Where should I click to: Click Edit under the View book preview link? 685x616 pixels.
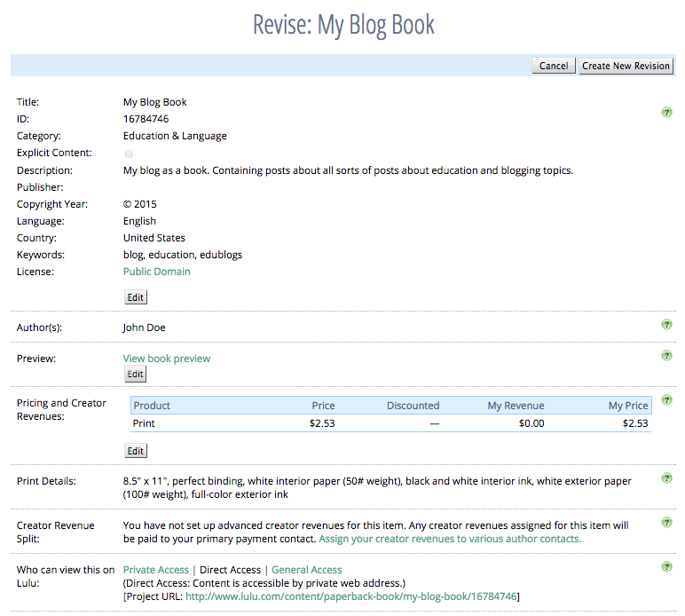click(136, 375)
